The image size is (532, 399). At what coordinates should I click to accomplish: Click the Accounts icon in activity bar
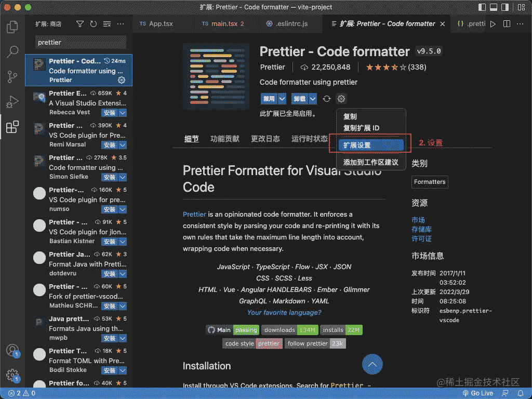(x=12, y=351)
